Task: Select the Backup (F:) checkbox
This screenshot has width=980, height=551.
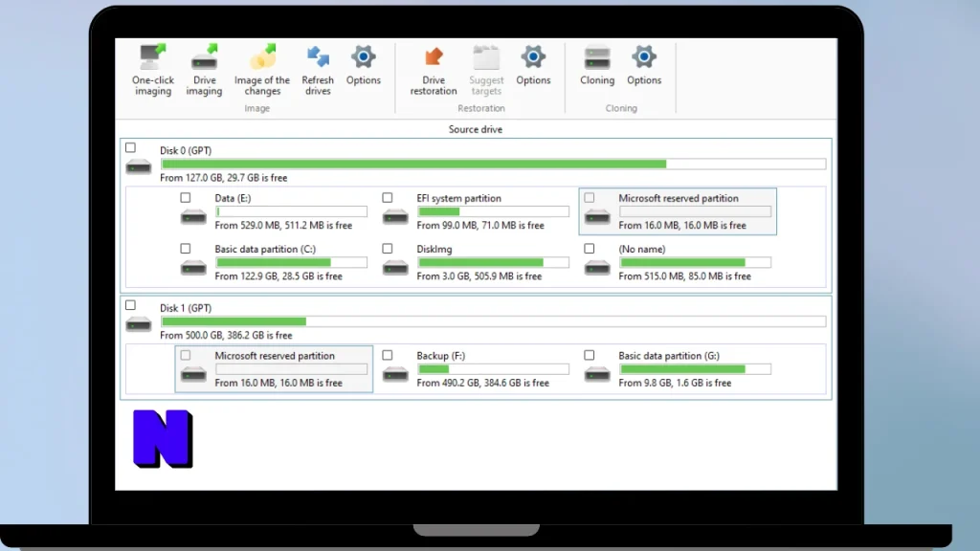Action: tap(388, 355)
